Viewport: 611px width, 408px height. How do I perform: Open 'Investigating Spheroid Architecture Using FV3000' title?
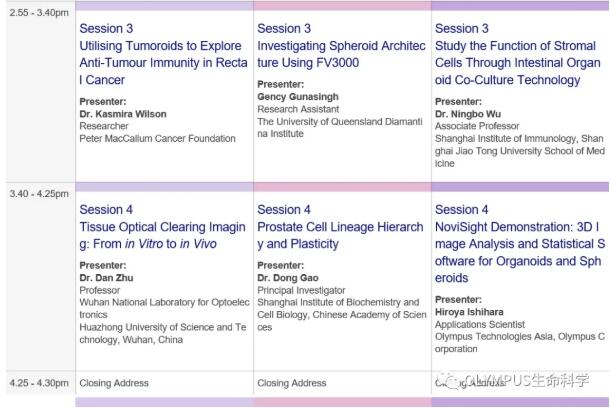[x=341, y=54]
